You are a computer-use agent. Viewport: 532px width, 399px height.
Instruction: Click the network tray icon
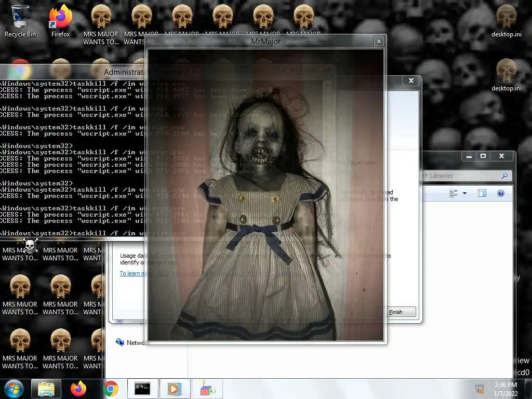point(480,389)
